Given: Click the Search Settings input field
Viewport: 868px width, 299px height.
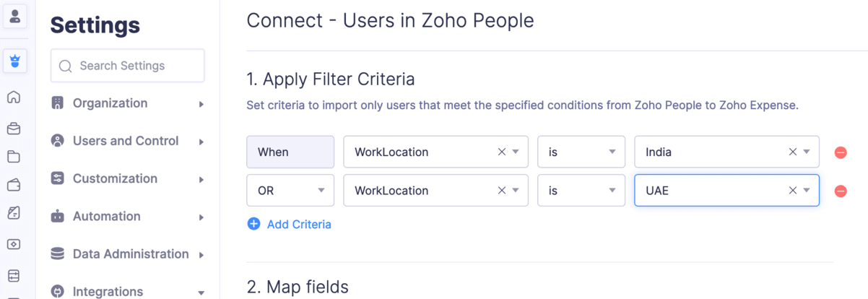Looking at the screenshot, I should 128,66.
